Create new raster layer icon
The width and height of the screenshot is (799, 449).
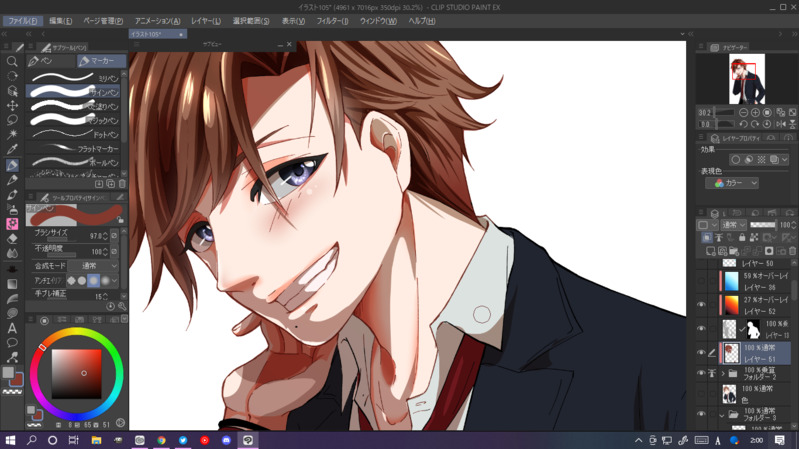(710, 251)
